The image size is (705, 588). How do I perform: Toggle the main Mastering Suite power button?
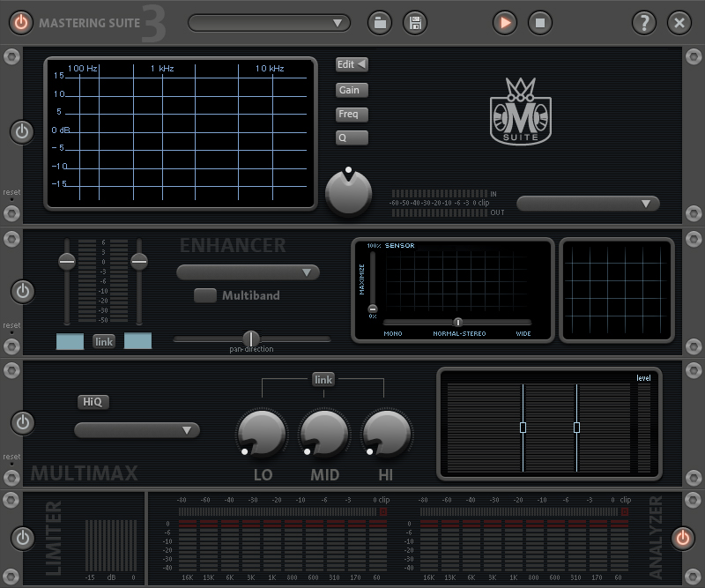(x=20, y=23)
